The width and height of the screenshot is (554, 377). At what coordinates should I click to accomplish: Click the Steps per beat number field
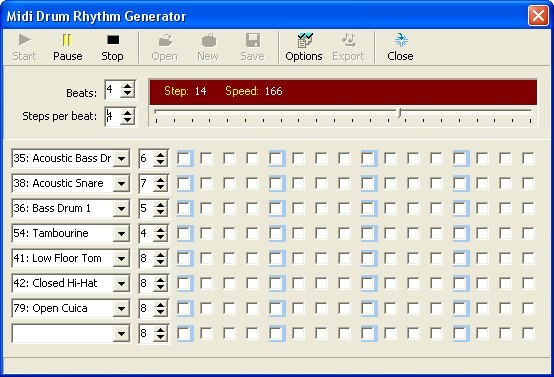[x=113, y=116]
